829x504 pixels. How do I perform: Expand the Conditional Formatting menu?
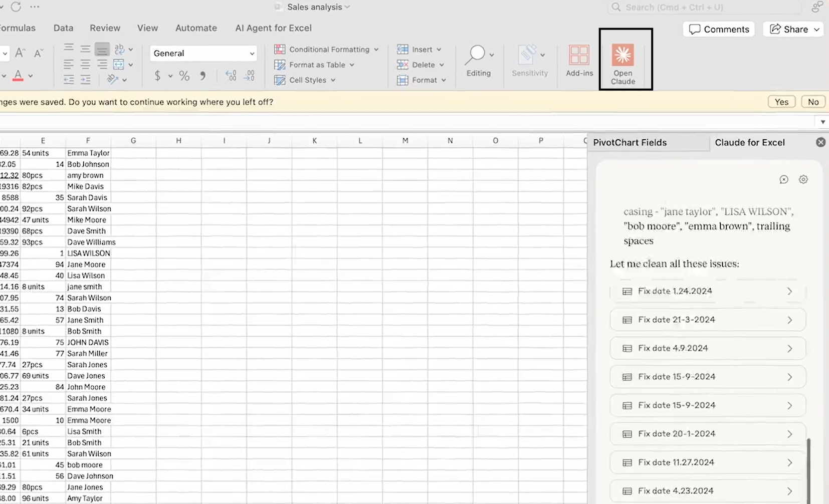326,49
